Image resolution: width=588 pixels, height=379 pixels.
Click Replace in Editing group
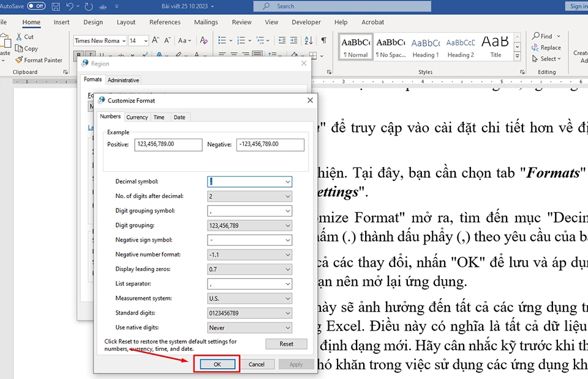(x=546, y=47)
